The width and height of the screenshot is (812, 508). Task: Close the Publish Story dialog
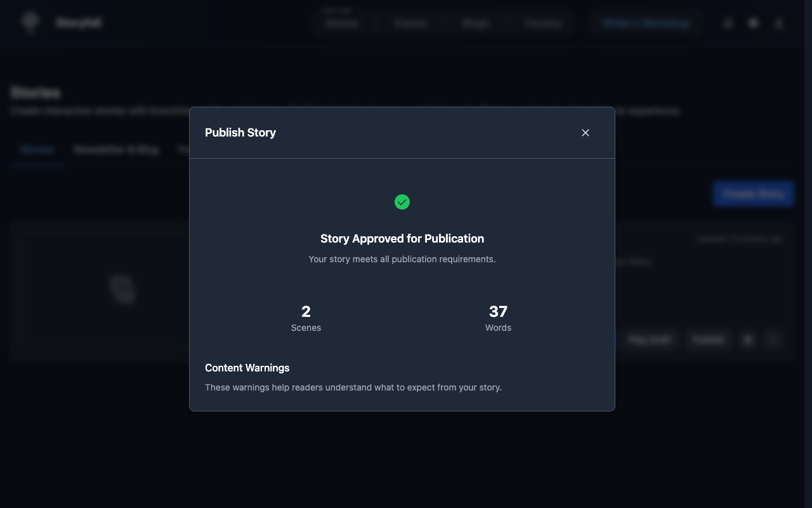585,133
